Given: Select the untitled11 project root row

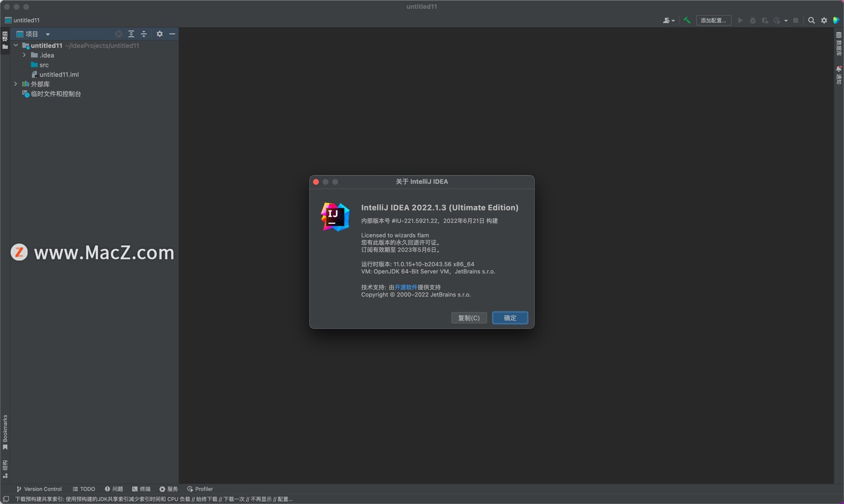Looking at the screenshot, I should [x=94, y=45].
